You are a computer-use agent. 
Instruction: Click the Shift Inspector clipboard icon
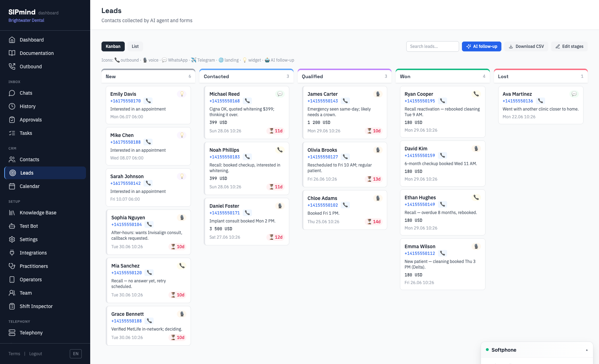pos(12,306)
